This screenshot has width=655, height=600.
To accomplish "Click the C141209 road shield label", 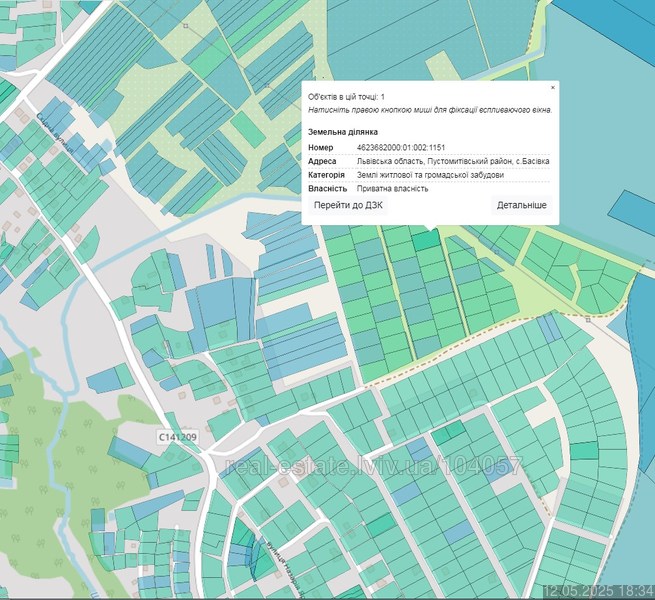I will [178, 437].
